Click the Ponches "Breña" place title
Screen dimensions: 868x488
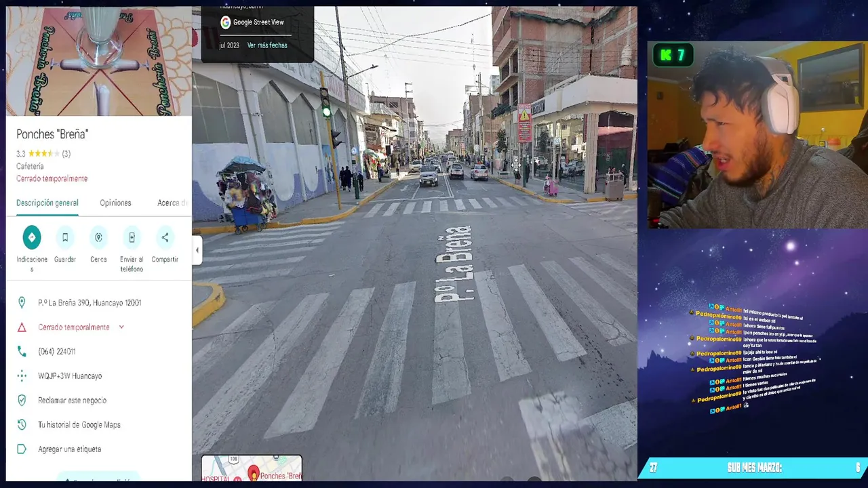pos(52,134)
